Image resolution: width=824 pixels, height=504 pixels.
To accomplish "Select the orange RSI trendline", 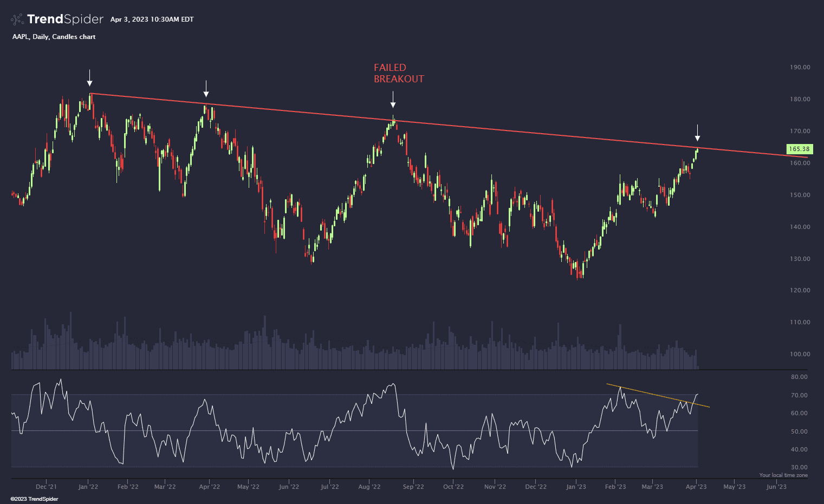I will click(658, 396).
